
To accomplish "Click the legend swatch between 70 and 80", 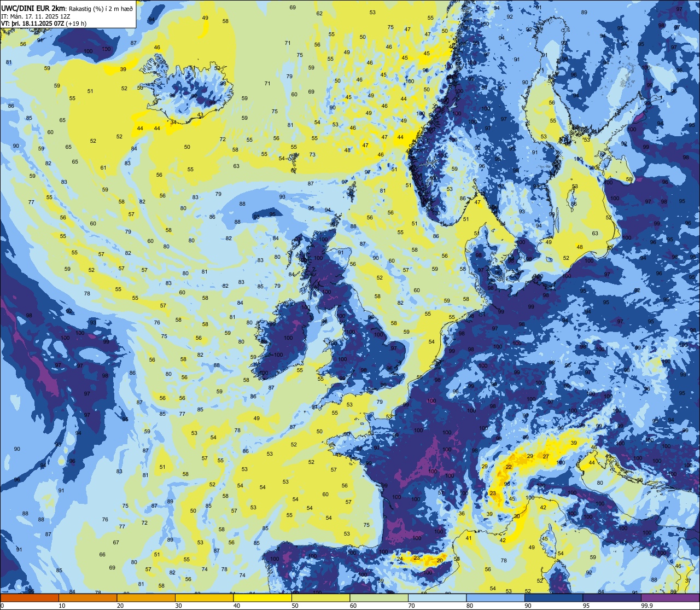I will click(437, 597).
